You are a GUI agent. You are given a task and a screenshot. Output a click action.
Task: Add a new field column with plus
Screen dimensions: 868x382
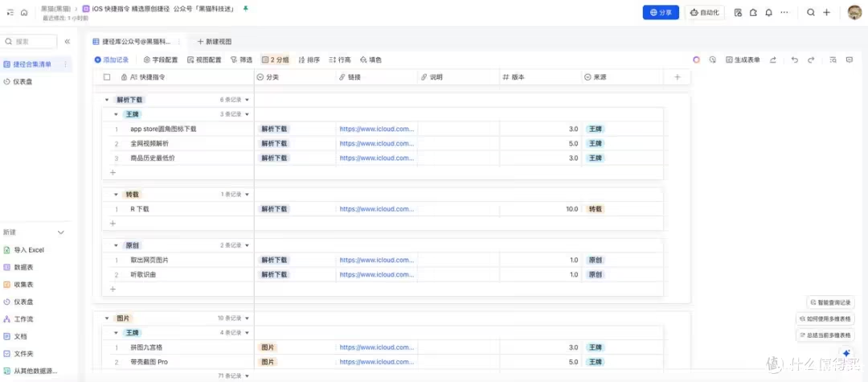coord(677,77)
